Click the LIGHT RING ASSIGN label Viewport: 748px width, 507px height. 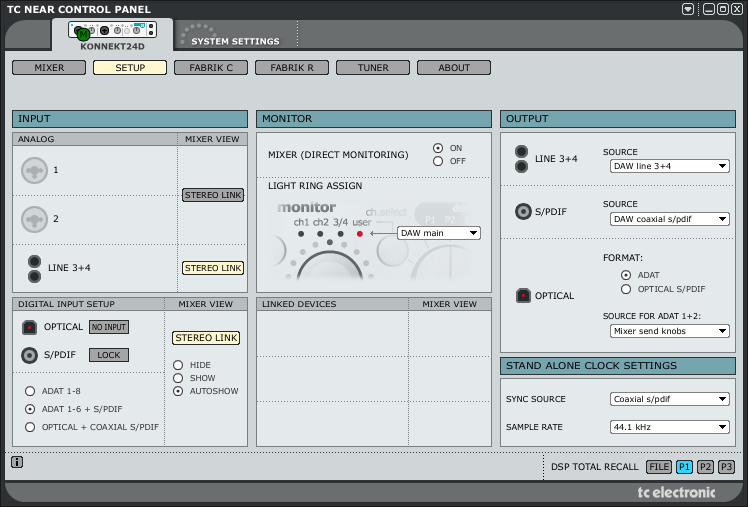pos(315,186)
